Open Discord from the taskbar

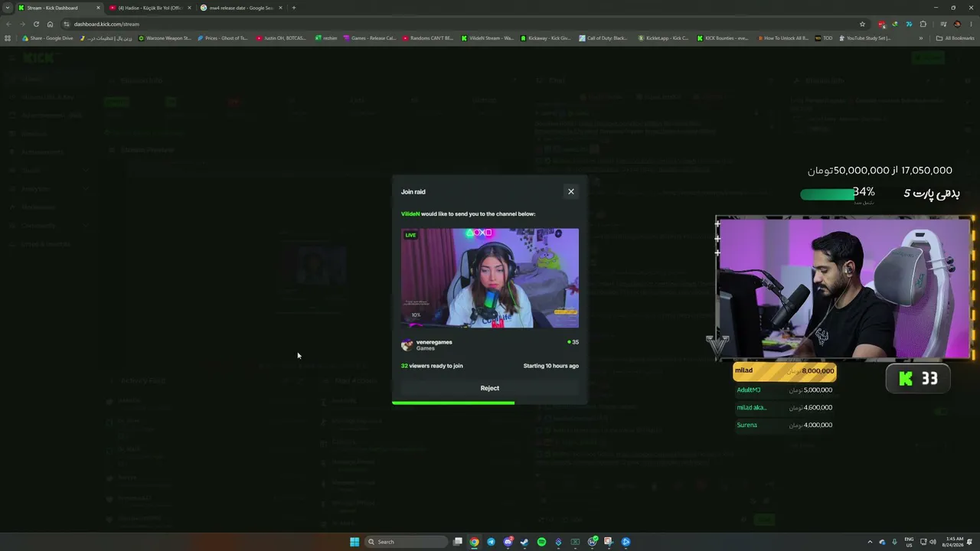tap(508, 542)
